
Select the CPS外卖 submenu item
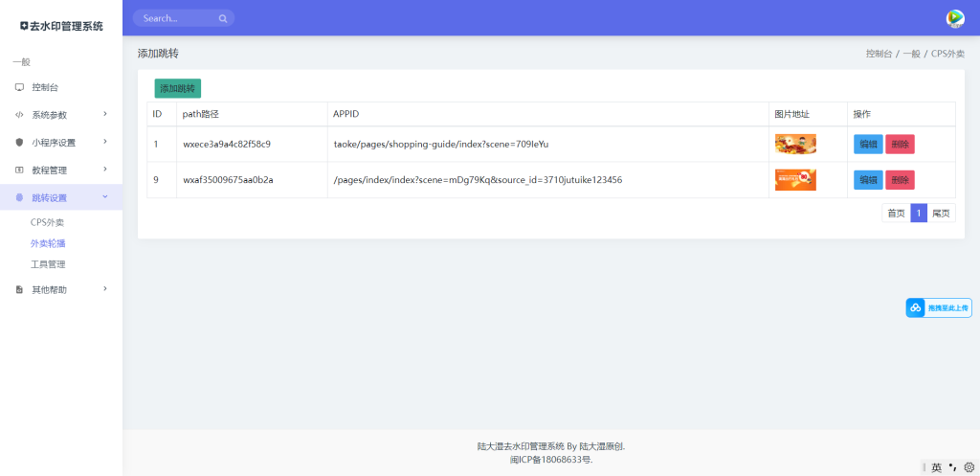(48, 222)
